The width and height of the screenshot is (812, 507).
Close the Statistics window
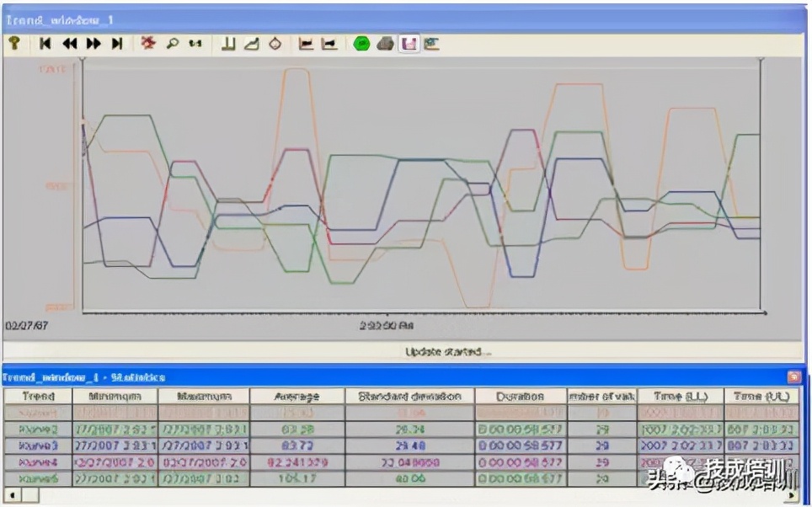coord(793,377)
